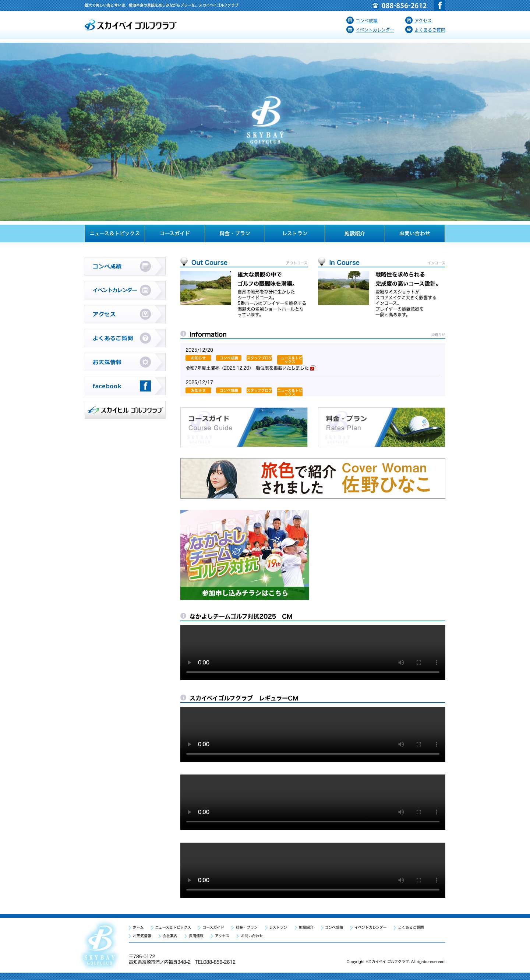Click the SKYBAY GOLFCLUB logo in the footer
The image size is (530, 980).
pyautogui.click(x=100, y=945)
